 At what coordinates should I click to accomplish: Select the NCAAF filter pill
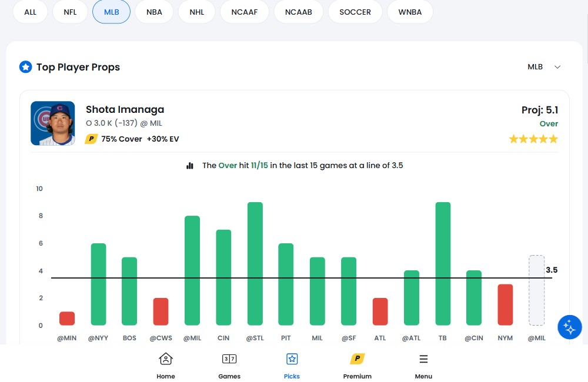click(245, 12)
